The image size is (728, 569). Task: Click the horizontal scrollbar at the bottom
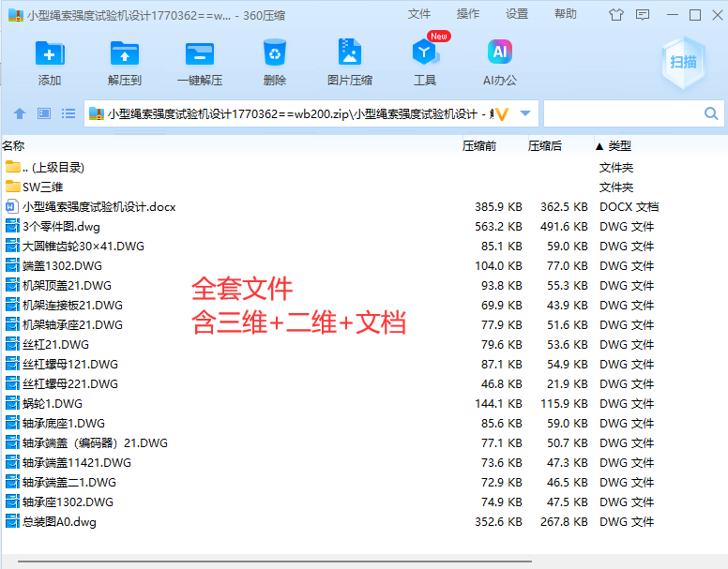click(274, 562)
